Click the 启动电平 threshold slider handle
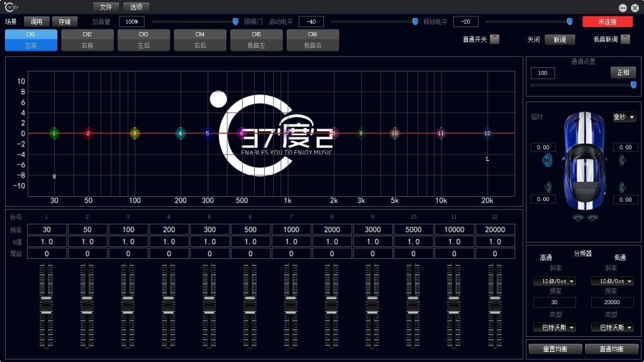 [415, 21]
